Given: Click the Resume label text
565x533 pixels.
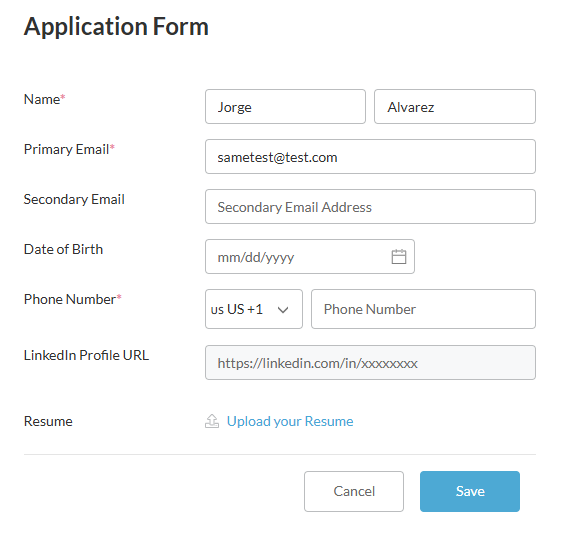Looking at the screenshot, I should click(48, 421).
